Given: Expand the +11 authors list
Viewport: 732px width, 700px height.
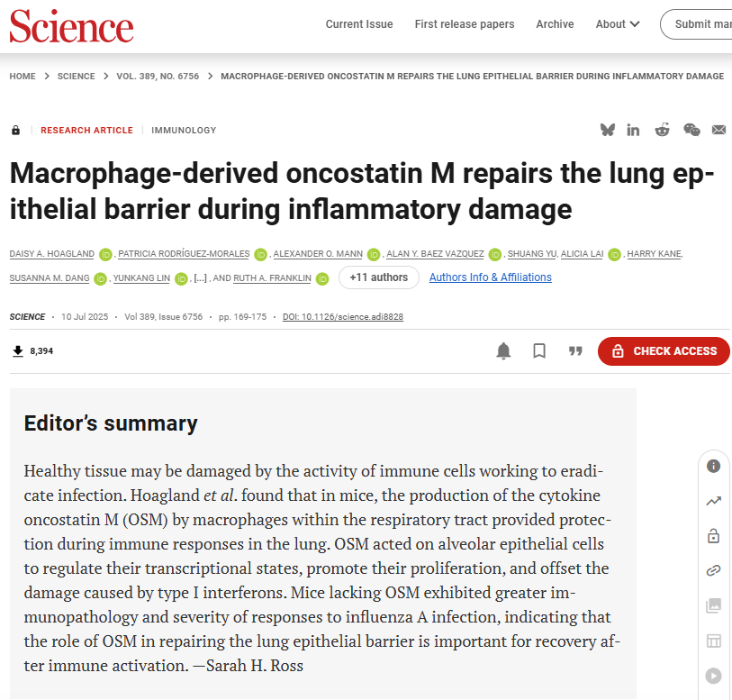Looking at the screenshot, I should 378,277.
